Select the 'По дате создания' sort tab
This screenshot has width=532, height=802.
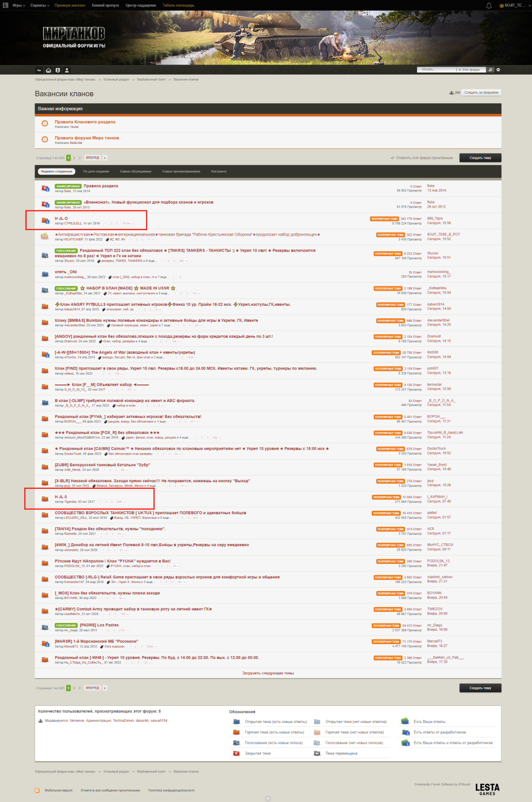pyautogui.click(x=96, y=171)
